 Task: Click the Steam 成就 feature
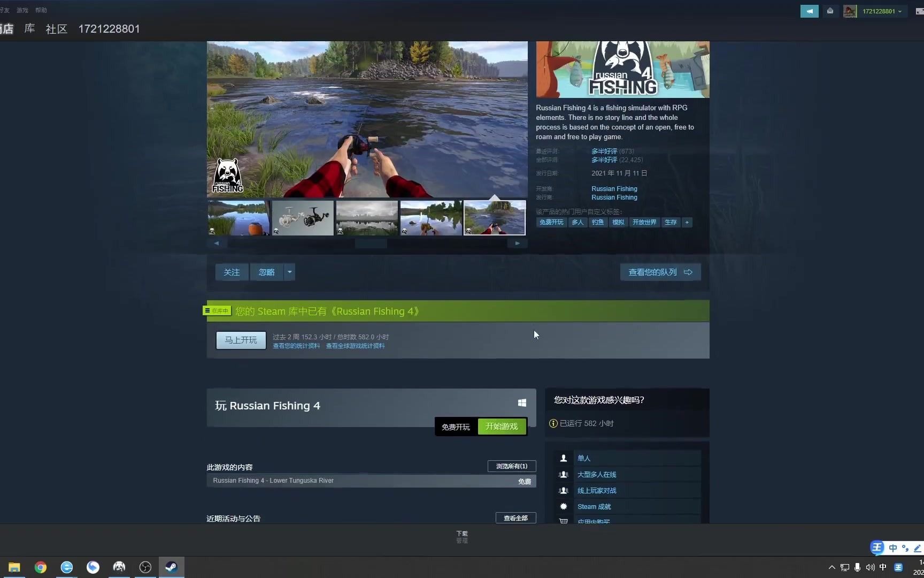pyautogui.click(x=594, y=507)
